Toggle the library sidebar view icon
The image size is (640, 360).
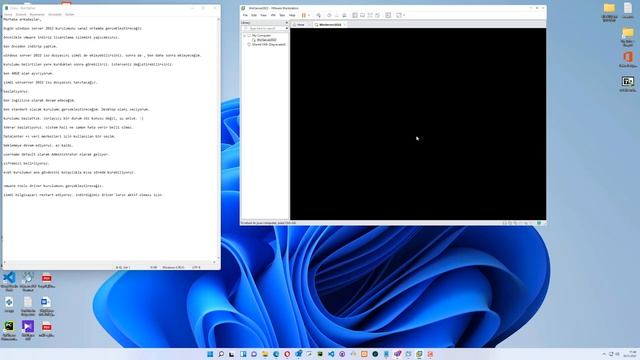pyautogui.click(x=355, y=15)
